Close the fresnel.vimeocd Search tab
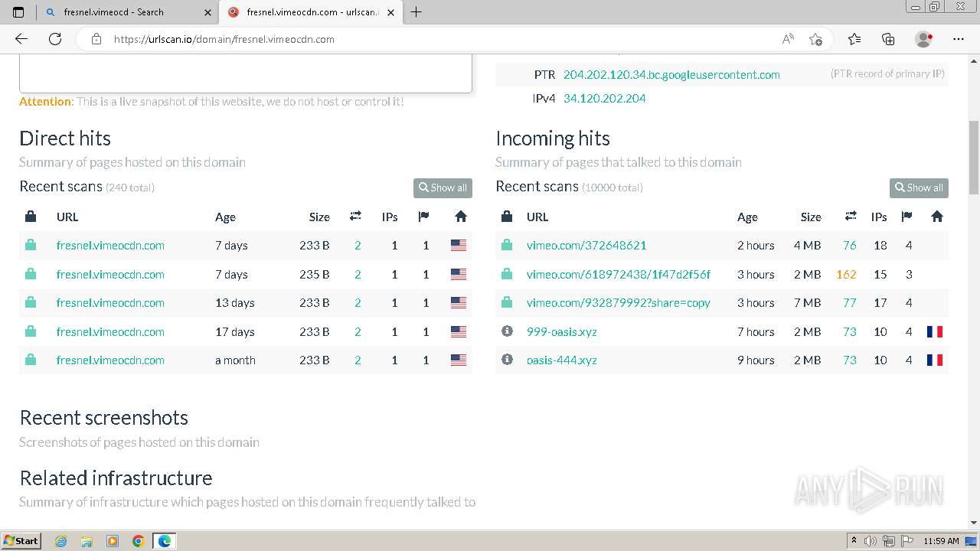The height and width of the screenshot is (551, 980). pos(208,12)
